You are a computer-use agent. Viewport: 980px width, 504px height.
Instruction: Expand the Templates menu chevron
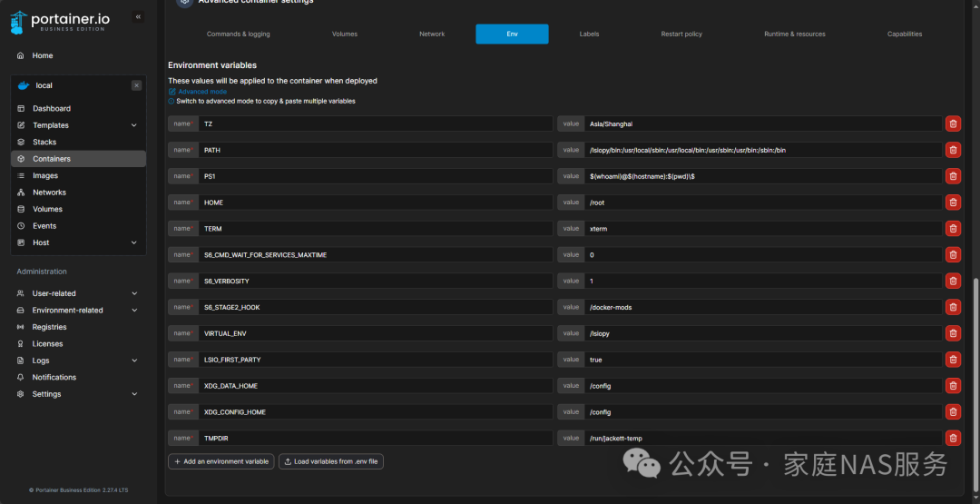(x=133, y=125)
